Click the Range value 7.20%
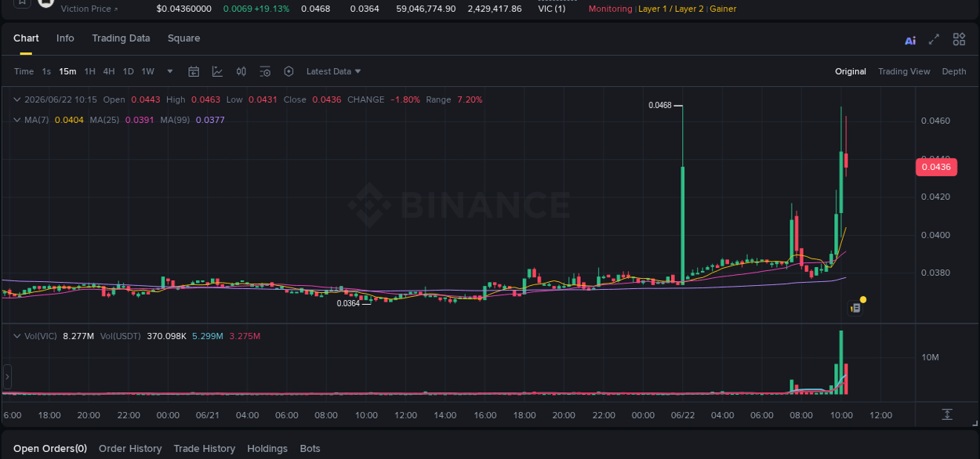Image resolution: width=980 pixels, height=459 pixels. point(470,99)
